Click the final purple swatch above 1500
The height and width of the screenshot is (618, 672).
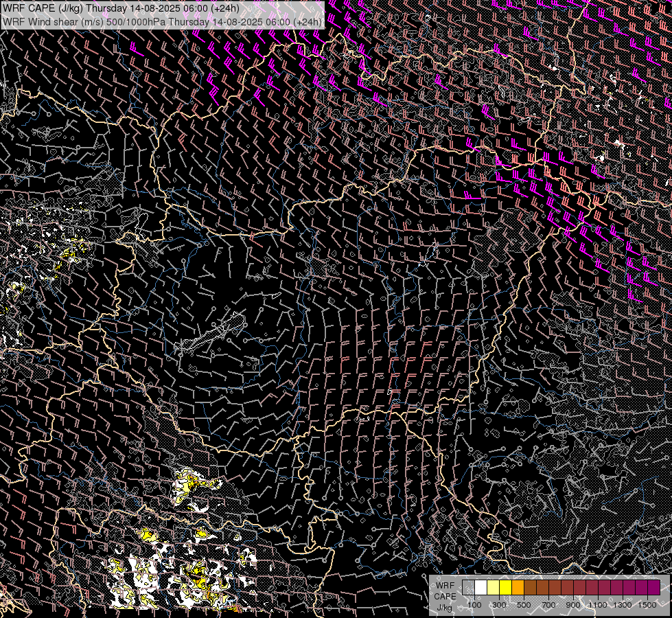[654, 587]
